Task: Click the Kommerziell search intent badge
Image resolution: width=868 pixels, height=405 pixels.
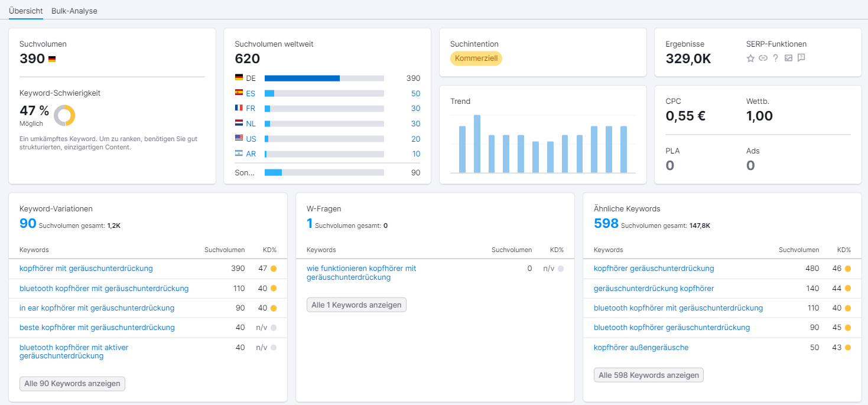Action: click(476, 58)
